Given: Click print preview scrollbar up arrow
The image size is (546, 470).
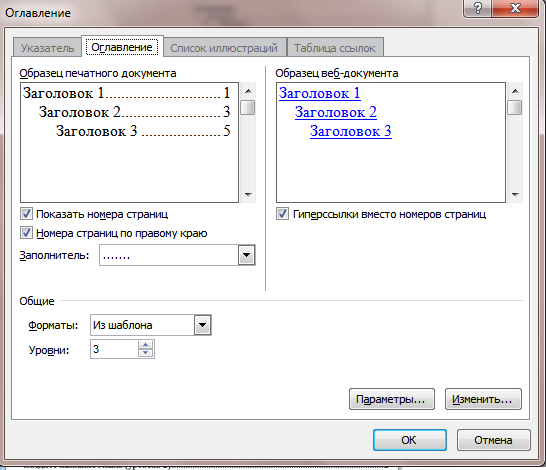Looking at the screenshot, I should pos(248,91).
